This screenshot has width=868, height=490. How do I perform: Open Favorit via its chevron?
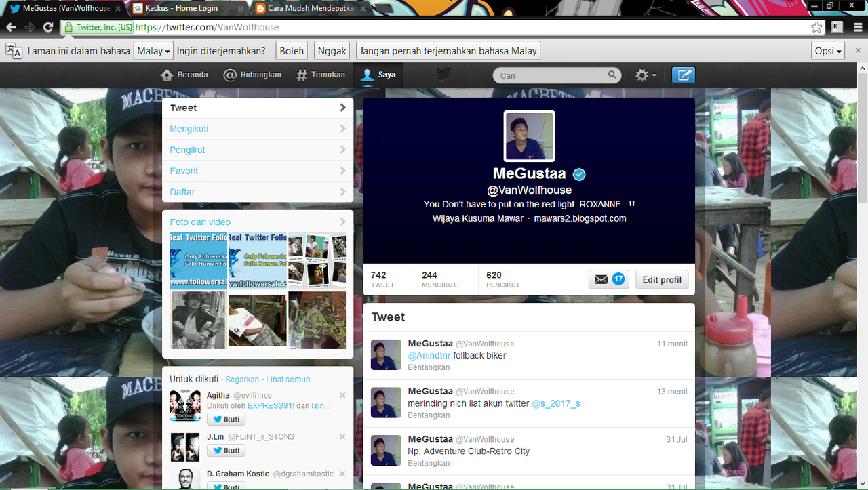(342, 171)
